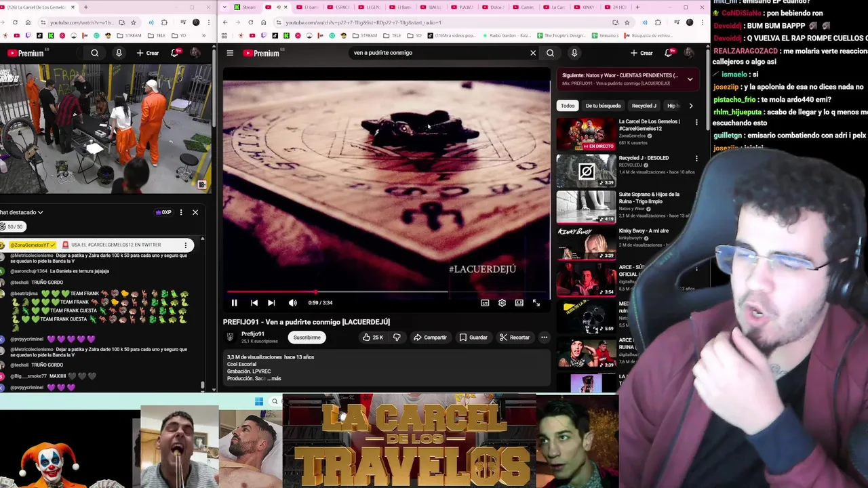868x488 pixels.
Task: Open Crear menu in left YouTube window
Action: (x=147, y=53)
